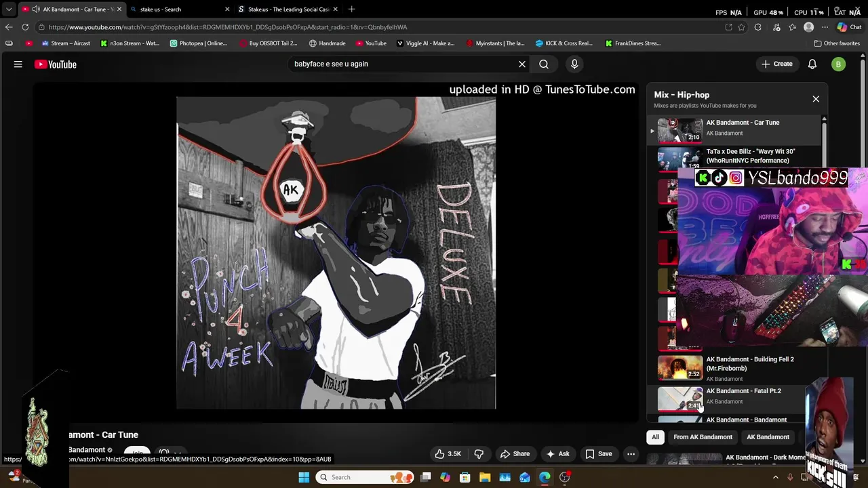Open the Viggle AI bookmark
The image size is (868, 488).
point(426,43)
